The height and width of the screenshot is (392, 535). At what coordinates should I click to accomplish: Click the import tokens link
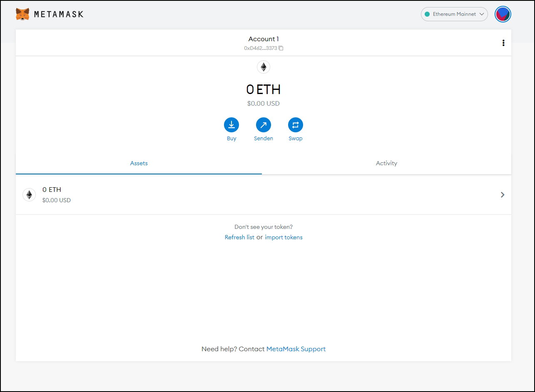pyautogui.click(x=284, y=238)
